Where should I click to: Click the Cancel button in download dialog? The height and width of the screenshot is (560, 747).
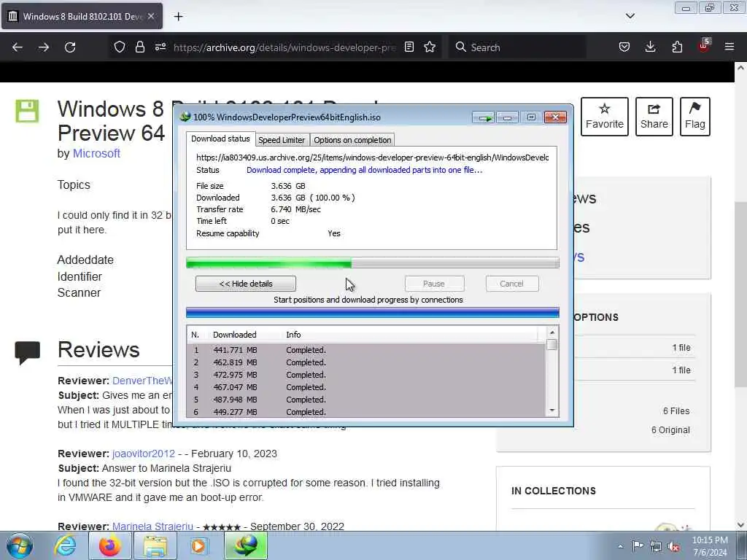pos(511,284)
